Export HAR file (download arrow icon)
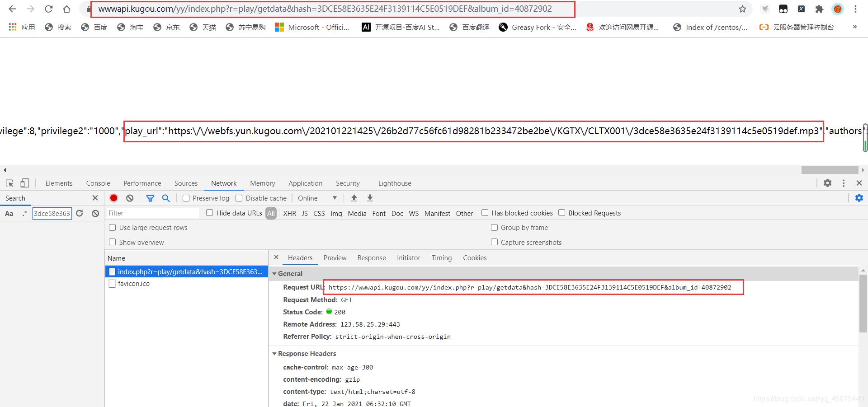Viewport: 868px width, 407px height. 370,198
